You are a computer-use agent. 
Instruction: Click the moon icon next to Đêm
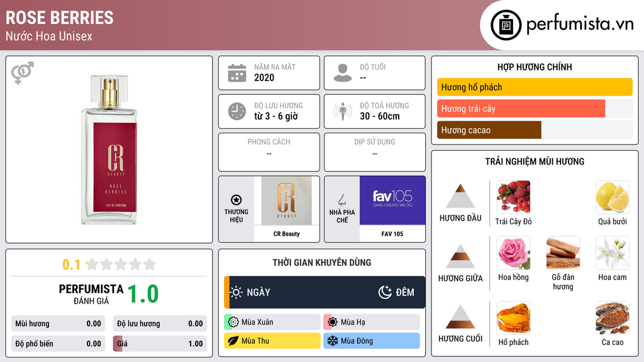click(x=385, y=292)
